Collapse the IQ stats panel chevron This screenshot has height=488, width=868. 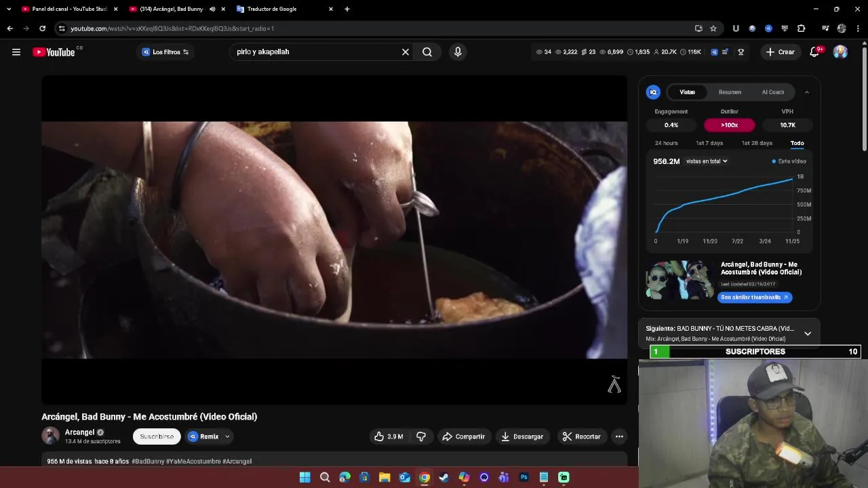806,92
